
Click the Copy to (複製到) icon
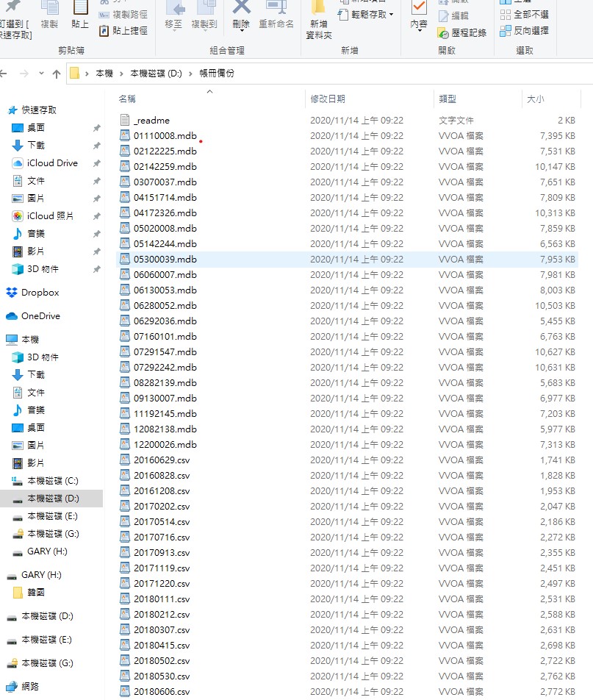pyautogui.click(x=204, y=13)
